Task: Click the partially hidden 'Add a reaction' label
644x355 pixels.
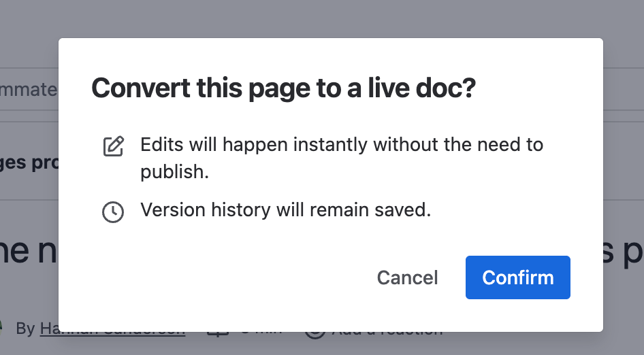Action: pyautogui.click(x=387, y=334)
